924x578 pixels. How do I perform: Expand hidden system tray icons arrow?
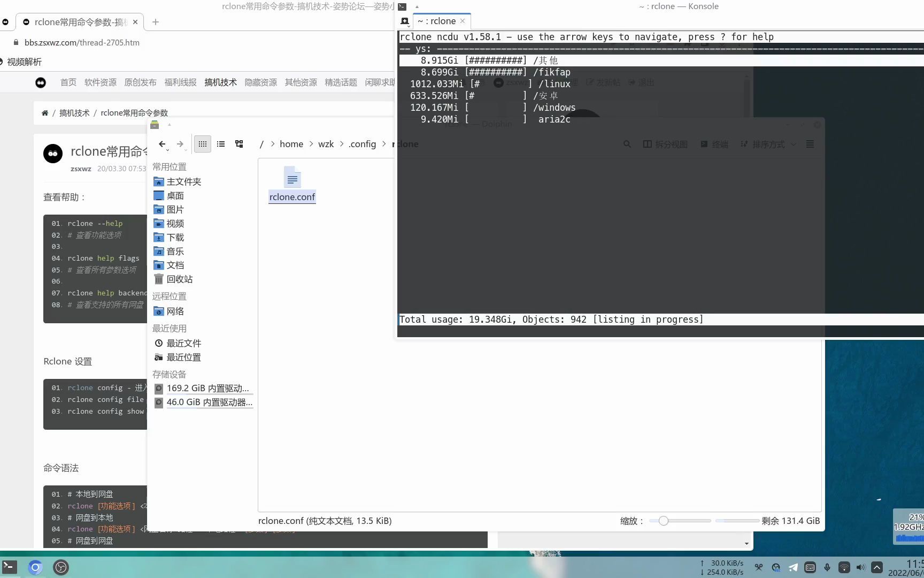(x=877, y=567)
